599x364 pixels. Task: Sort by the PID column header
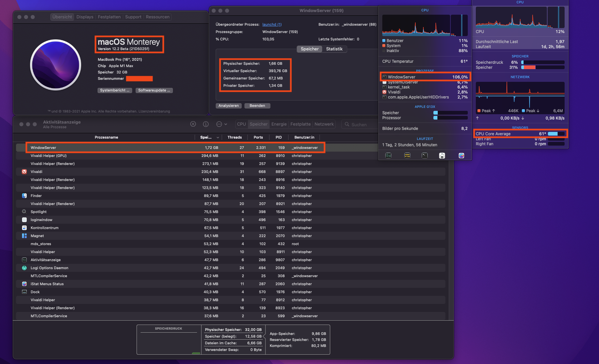tap(279, 137)
